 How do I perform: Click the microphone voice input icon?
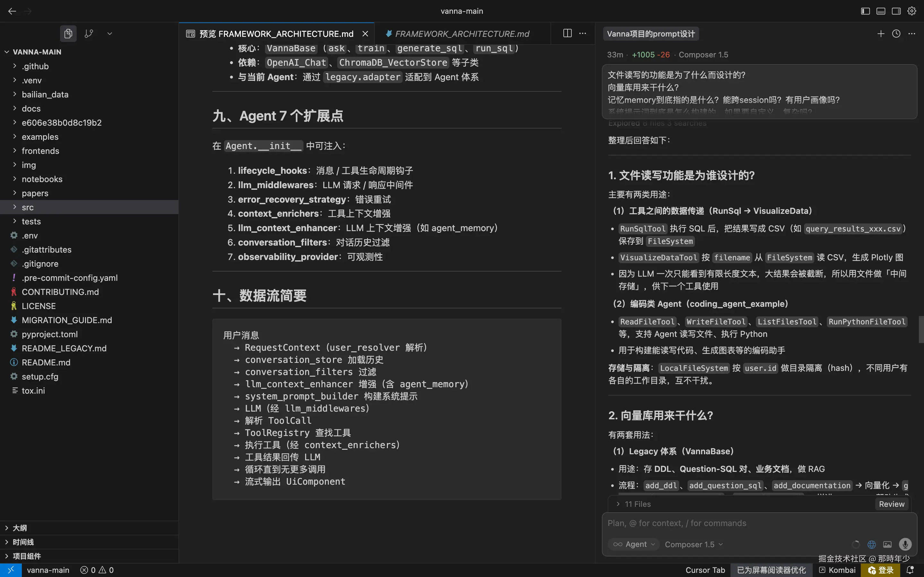pos(905,544)
